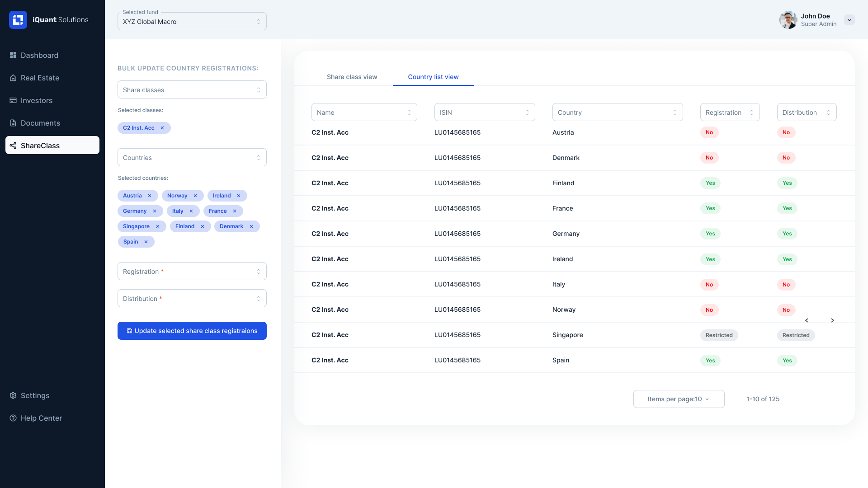Go to next page with right chevron
This screenshot has height=488, width=868.
(832, 320)
